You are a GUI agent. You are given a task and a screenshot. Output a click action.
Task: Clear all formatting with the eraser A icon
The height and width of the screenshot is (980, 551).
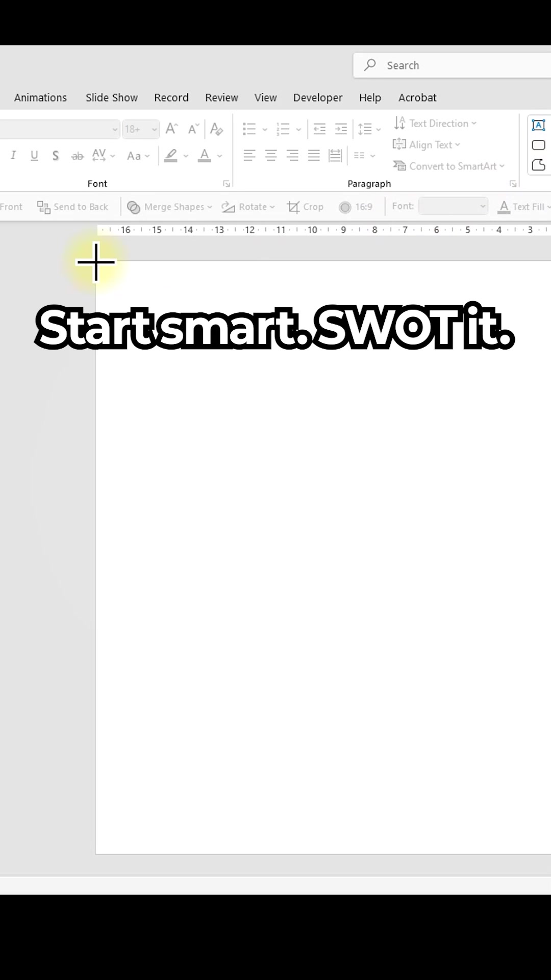[x=216, y=129]
